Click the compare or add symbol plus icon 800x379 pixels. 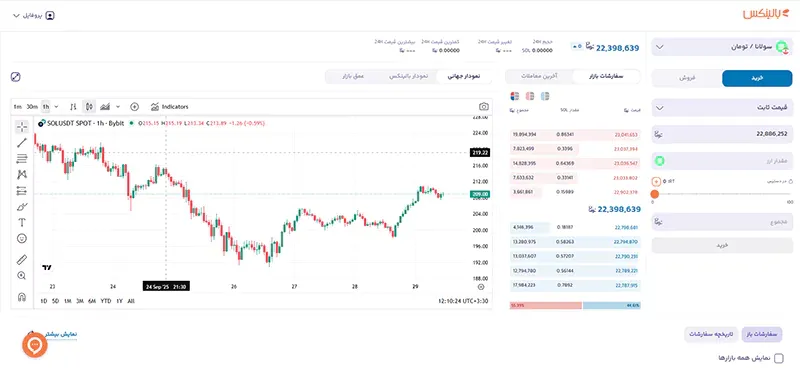pyautogui.click(x=135, y=107)
